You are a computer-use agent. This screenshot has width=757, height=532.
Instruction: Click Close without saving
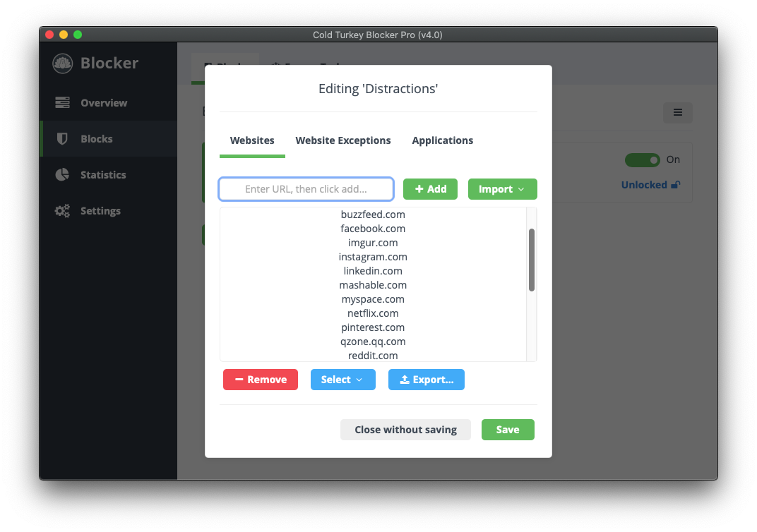click(x=405, y=430)
